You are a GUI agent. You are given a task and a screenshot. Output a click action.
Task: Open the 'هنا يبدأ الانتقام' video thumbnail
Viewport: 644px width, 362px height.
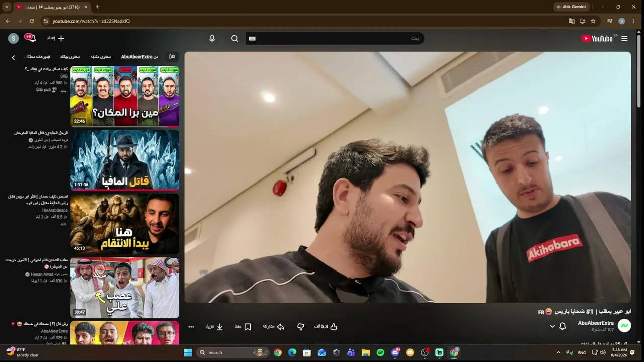click(x=125, y=223)
